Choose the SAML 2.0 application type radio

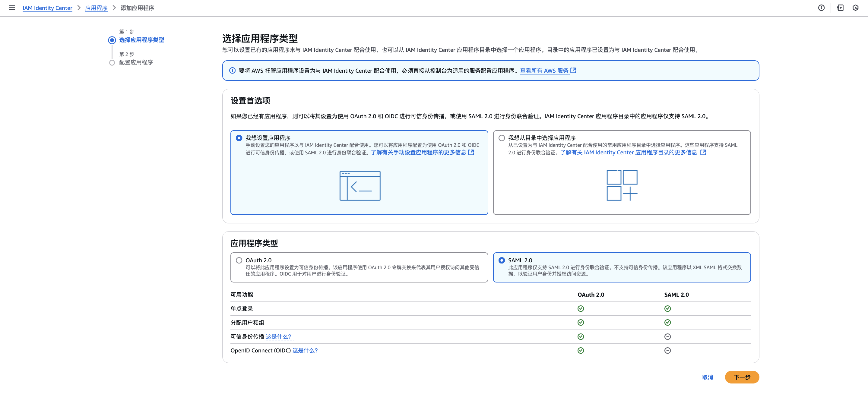pyautogui.click(x=502, y=260)
